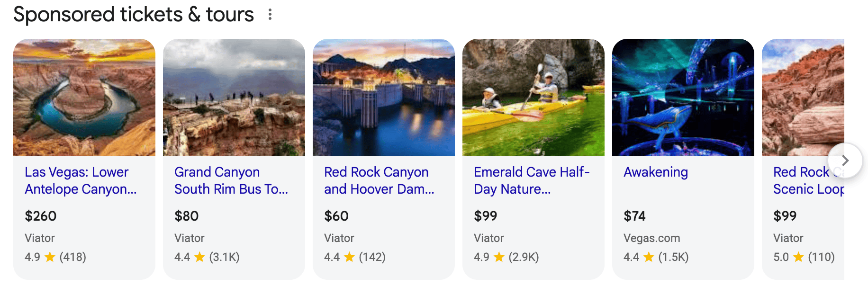
Task: Click the Horseshoe Bend canyon photo
Action: tap(84, 98)
